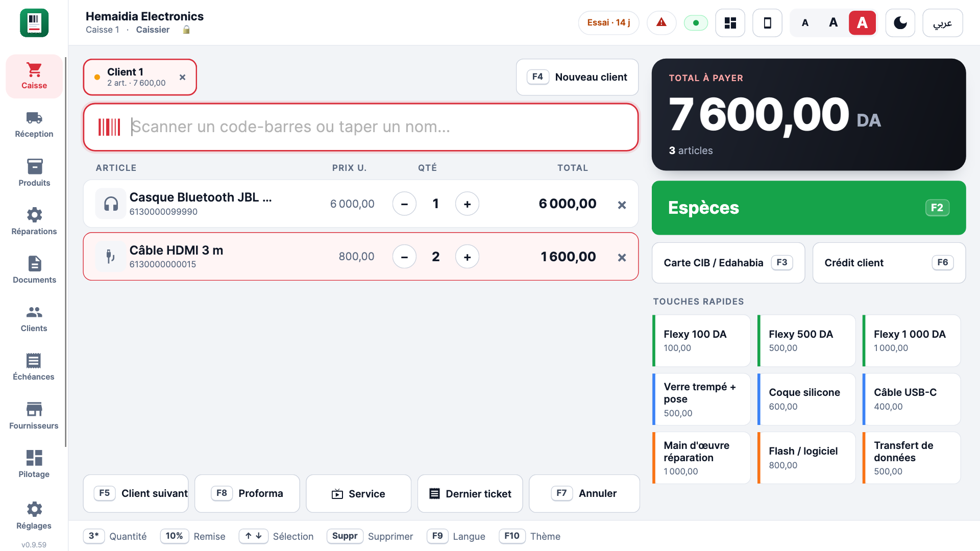
Task: Open the Clients section
Action: pyautogui.click(x=34, y=319)
